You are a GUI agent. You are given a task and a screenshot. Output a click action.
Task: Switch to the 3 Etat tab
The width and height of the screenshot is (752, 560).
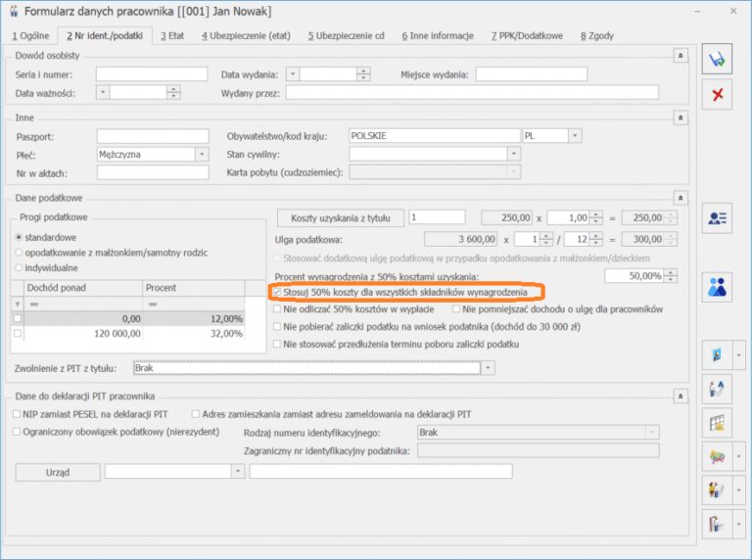[172, 35]
